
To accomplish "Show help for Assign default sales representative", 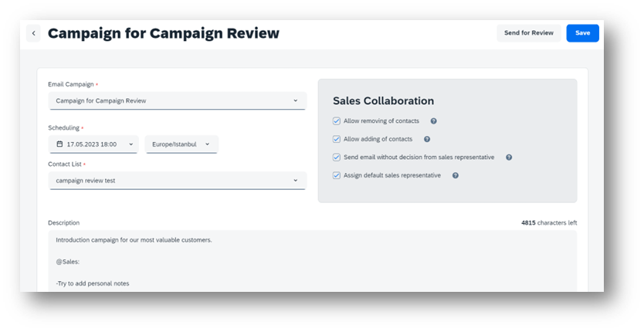I will pyautogui.click(x=456, y=175).
